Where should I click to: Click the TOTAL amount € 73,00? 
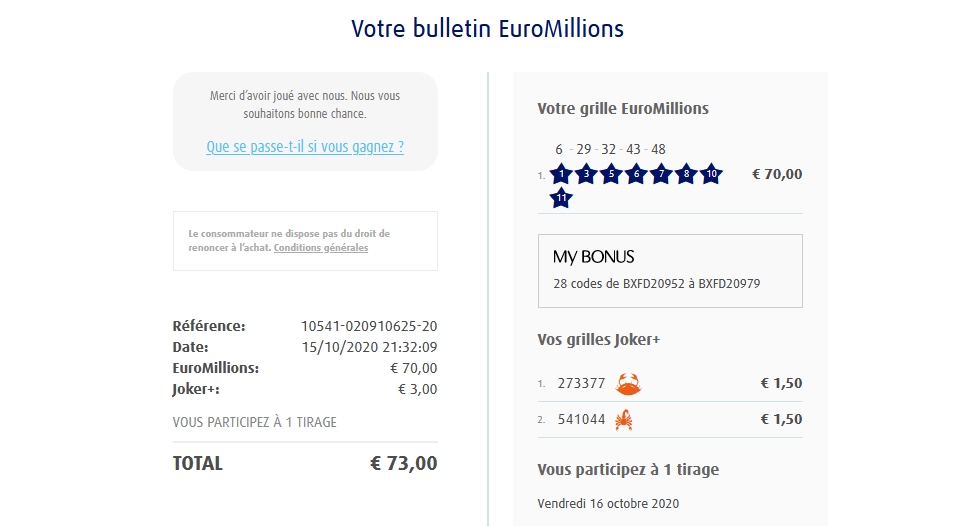[x=403, y=464]
